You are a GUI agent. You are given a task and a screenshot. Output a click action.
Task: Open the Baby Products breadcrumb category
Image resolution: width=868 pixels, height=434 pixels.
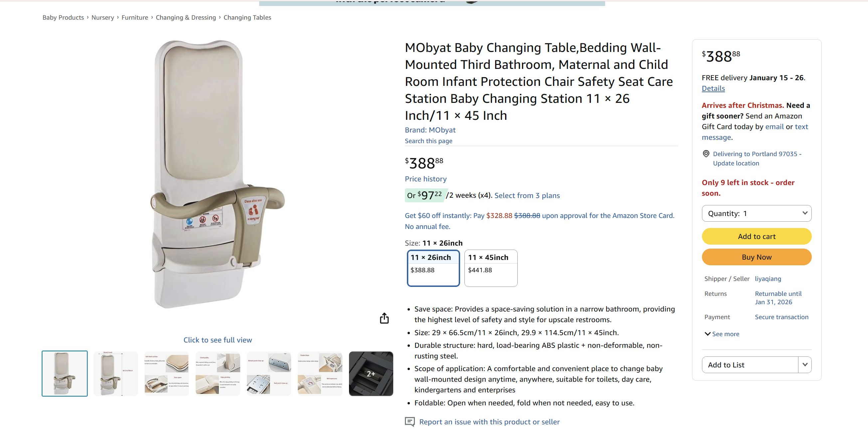[x=63, y=17]
